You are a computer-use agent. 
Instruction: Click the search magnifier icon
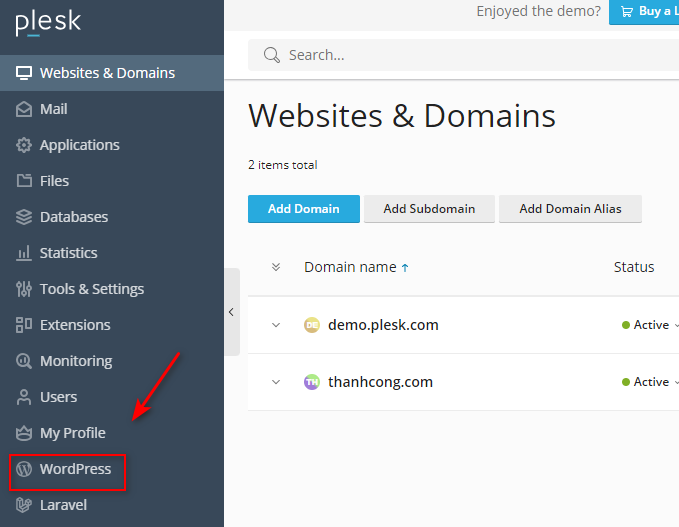(x=272, y=55)
